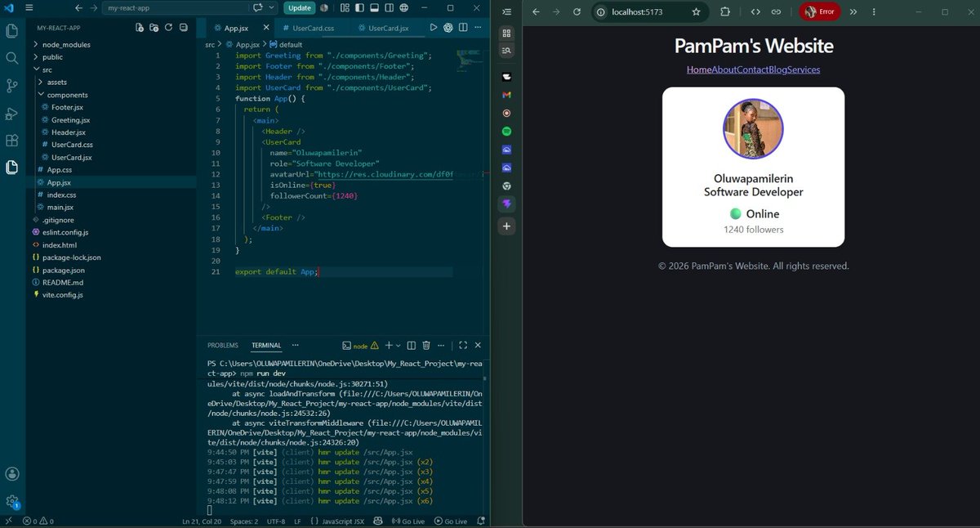Open the Manage gear in activity bar
This screenshot has height=528, width=980.
tap(11, 501)
